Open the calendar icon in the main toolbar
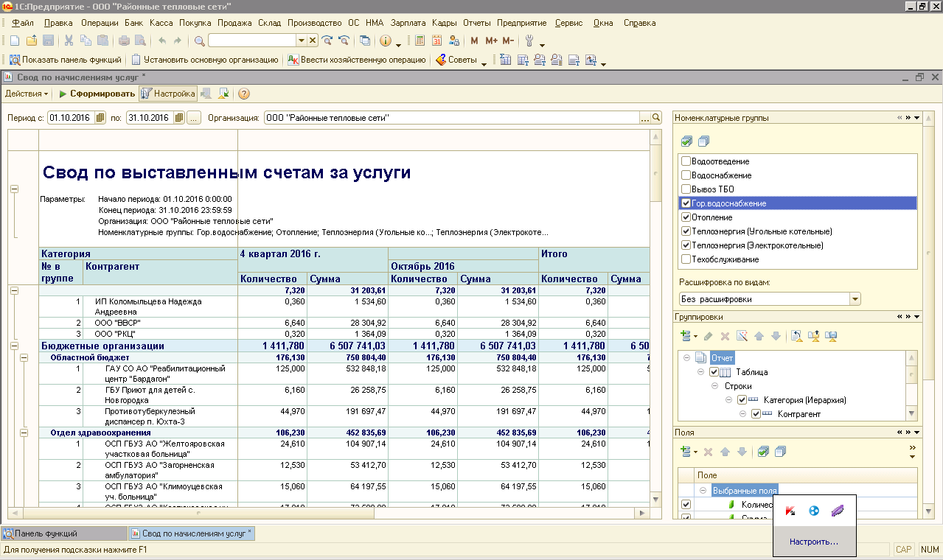 coord(437,41)
